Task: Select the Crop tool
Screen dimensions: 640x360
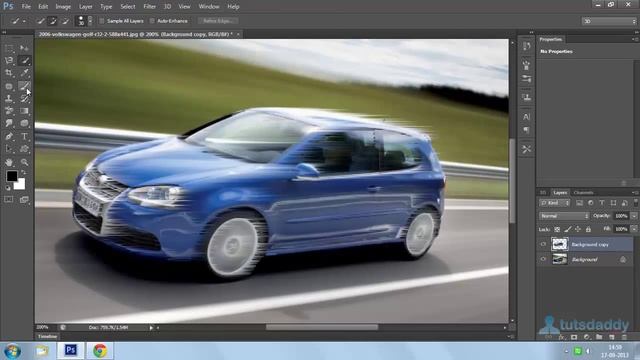Action: click(9, 73)
